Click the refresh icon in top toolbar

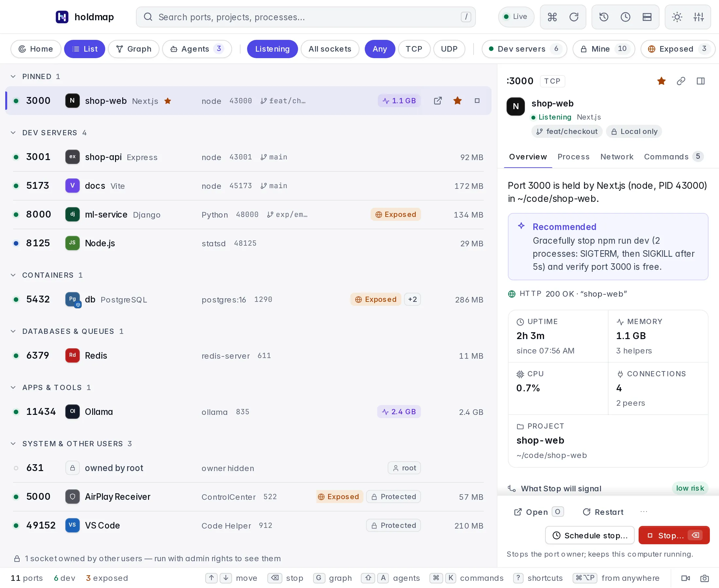point(574,17)
